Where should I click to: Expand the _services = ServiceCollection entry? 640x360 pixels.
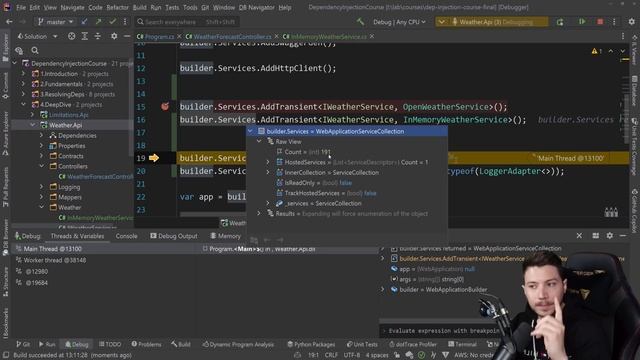[268, 203]
